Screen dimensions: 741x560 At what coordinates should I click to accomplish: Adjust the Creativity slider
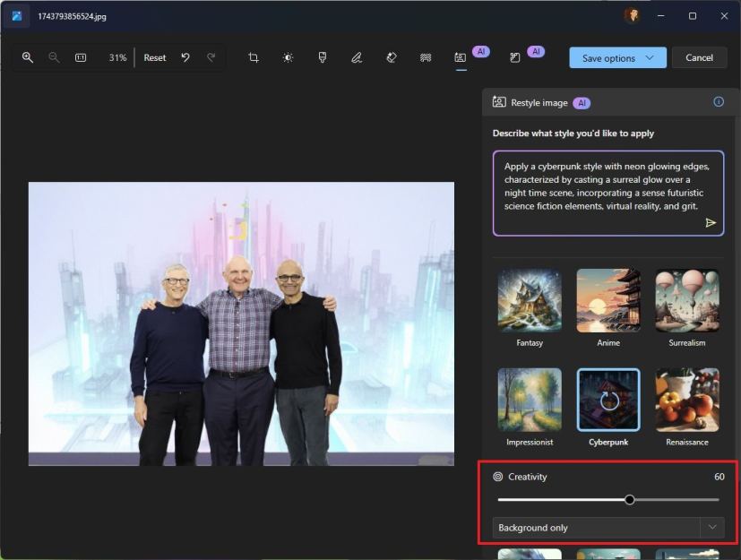pos(630,499)
